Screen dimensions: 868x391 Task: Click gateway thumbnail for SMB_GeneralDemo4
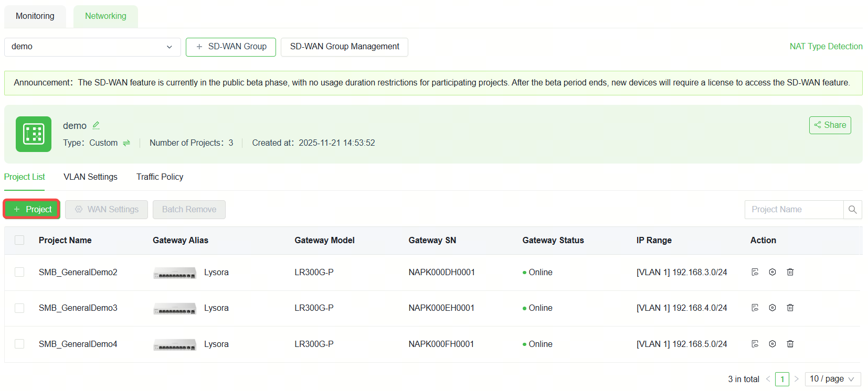tap(175, 345)
